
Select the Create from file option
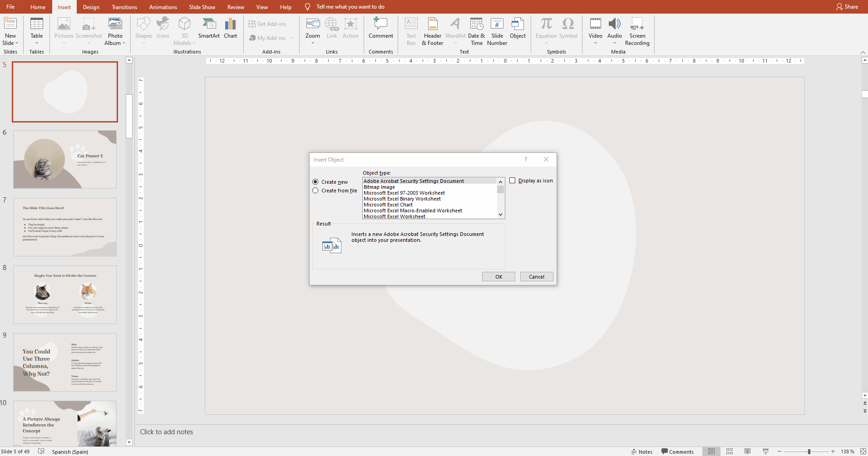316,191
